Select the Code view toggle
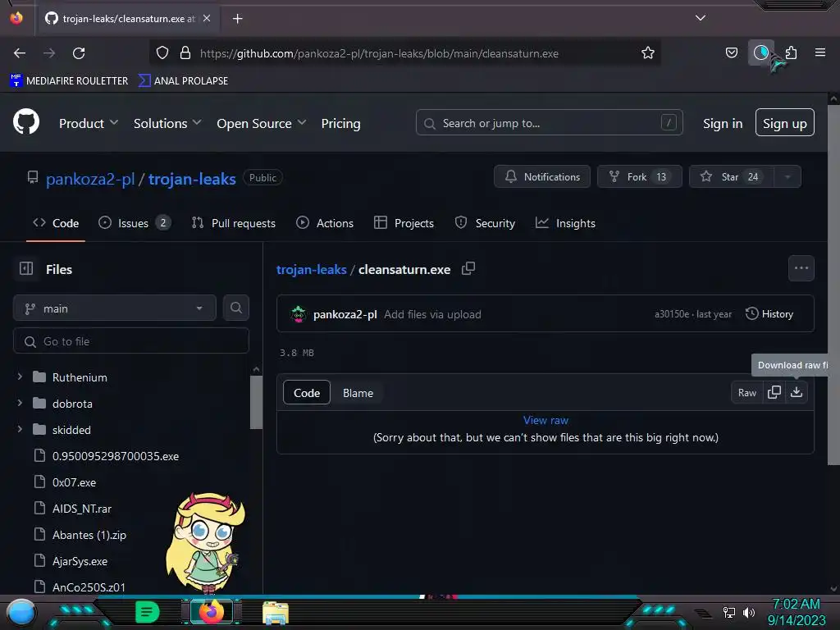Image resolution: width=840 pixels, height=630 pixels. [307, 393]
